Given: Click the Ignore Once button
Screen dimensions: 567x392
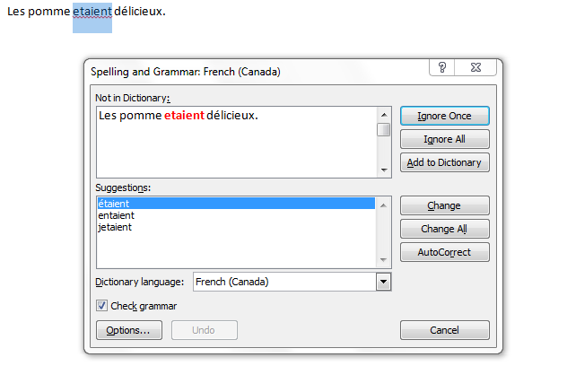Looking at the screenshot, I should (x=444, y=116).
